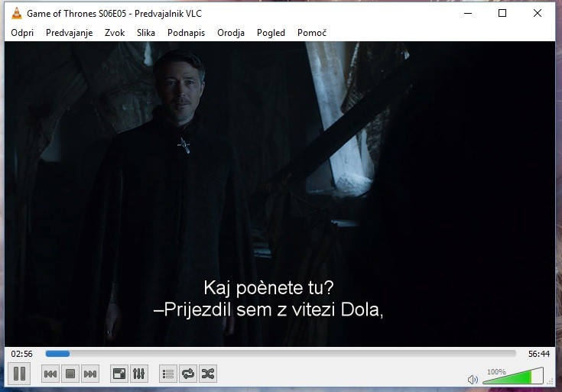Click the VLC cone icon in title bar

(x=15, y=13)
